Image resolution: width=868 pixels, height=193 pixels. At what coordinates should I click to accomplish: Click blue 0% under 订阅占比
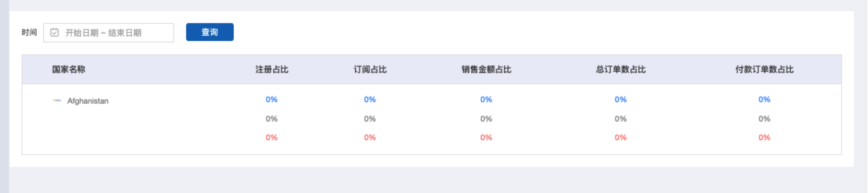tap(370, 100)
